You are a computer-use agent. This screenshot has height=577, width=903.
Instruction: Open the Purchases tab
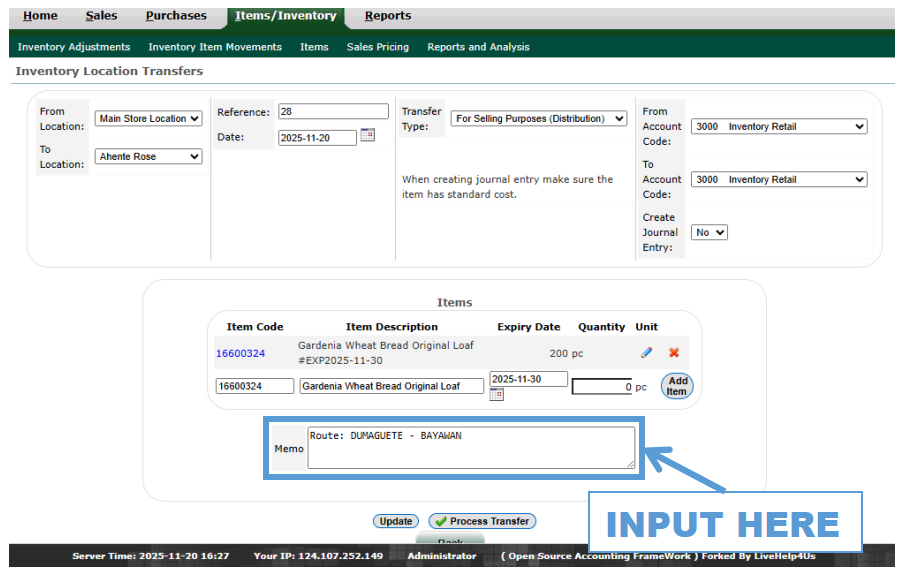click(x=176, y=16)
